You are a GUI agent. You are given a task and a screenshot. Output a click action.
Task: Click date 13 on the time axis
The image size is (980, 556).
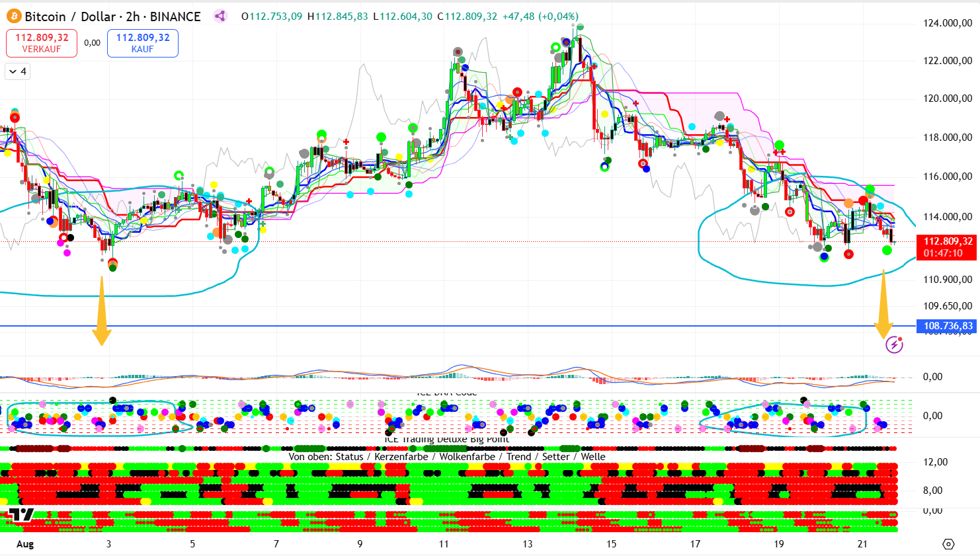[x=527, y=544]
